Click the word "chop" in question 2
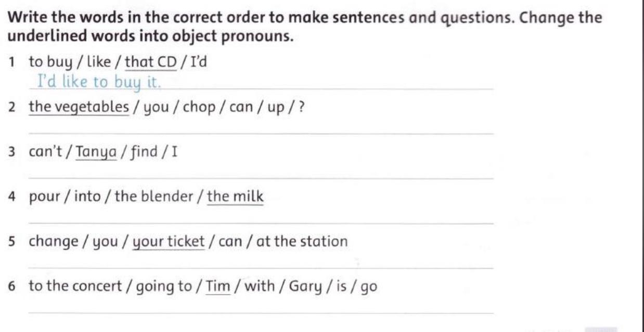This screenshot has height=332, width=644. 199,108
